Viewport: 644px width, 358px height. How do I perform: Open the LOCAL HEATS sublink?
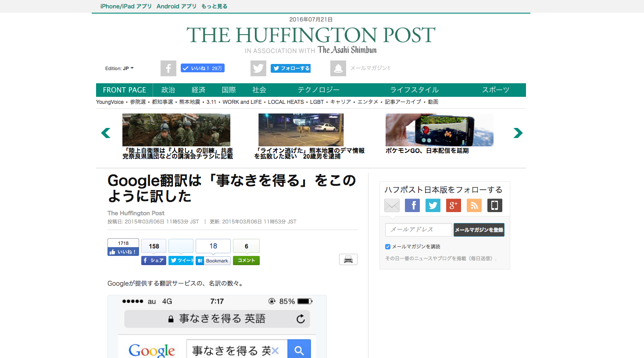pyautogui.click(x=286, y=102)
